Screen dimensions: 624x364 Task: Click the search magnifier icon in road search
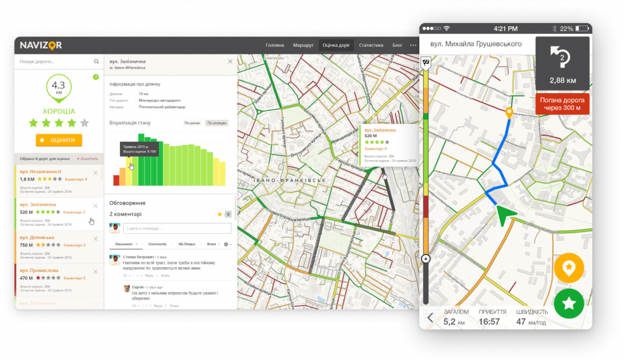pyautogui.click(x=96, y=61)
